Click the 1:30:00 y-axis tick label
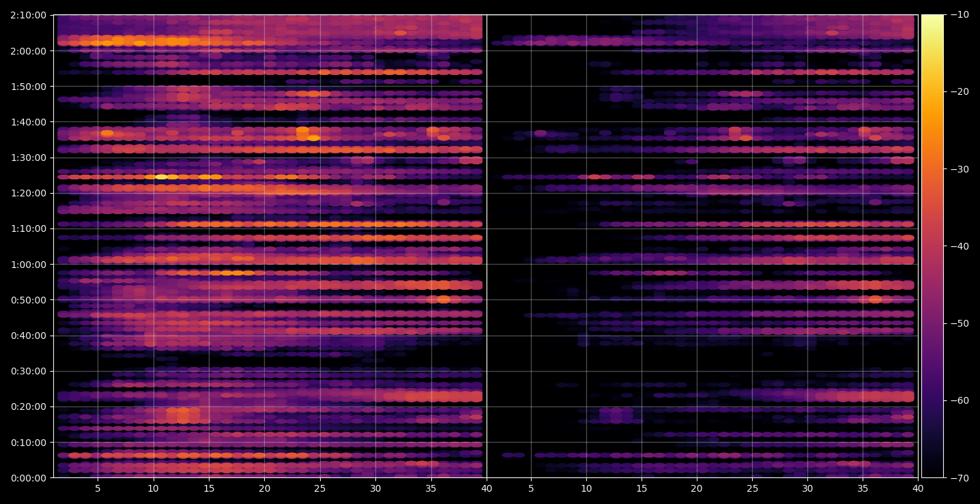This screenshot has width=980, height=504. tap(29, 158)
